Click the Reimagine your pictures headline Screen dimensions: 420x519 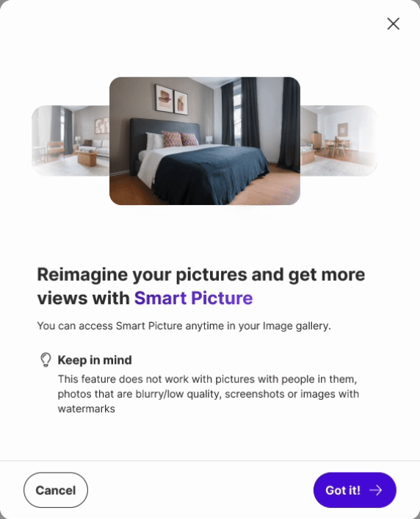(x=201, y=286)
